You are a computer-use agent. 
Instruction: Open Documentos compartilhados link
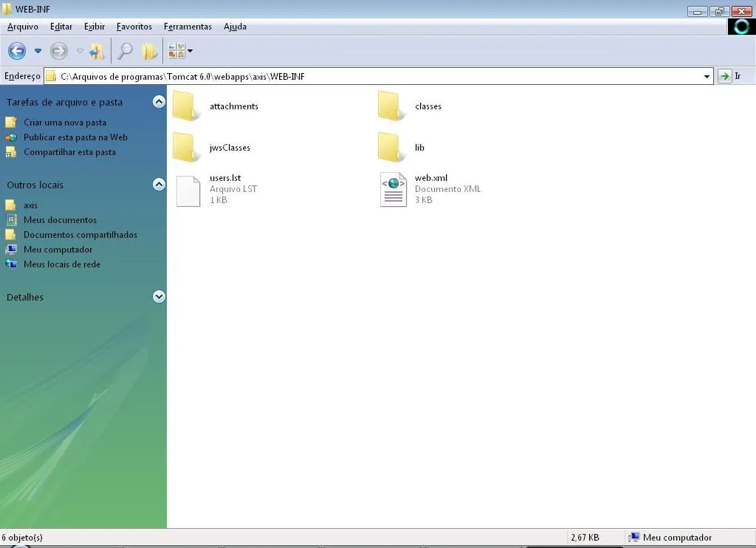[x=80, y=234]
